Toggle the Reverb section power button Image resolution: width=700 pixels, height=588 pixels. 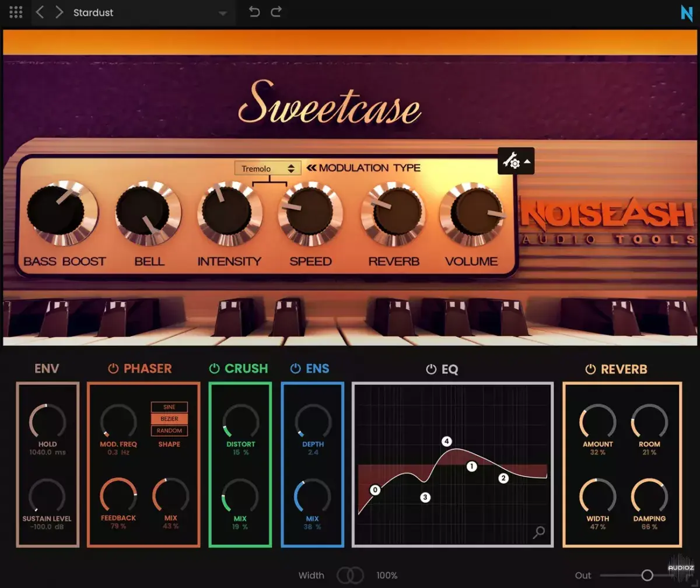pyautogui.click(x=590, y=369)
